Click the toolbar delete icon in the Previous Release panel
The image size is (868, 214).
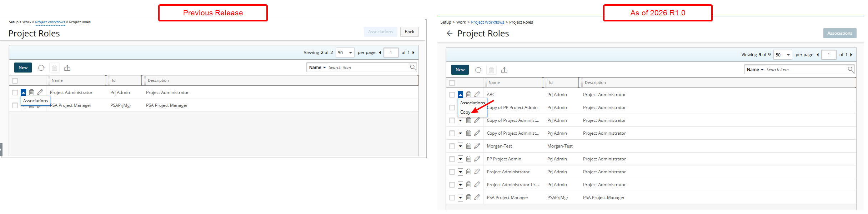click(x=55, y=68)
